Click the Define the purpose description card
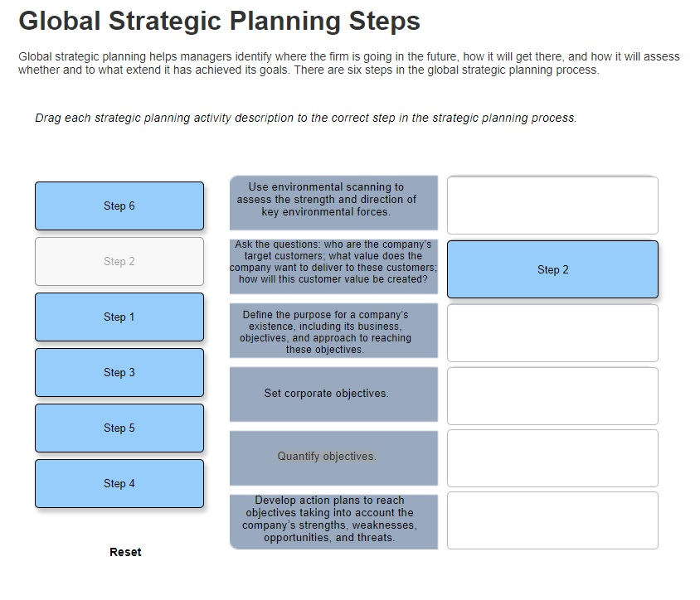700x600 pixels. tap(333, 331)
